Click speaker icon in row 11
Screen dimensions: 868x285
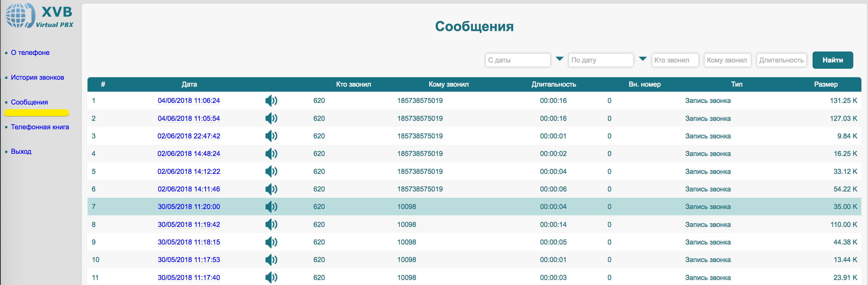[x=271, y=277]
